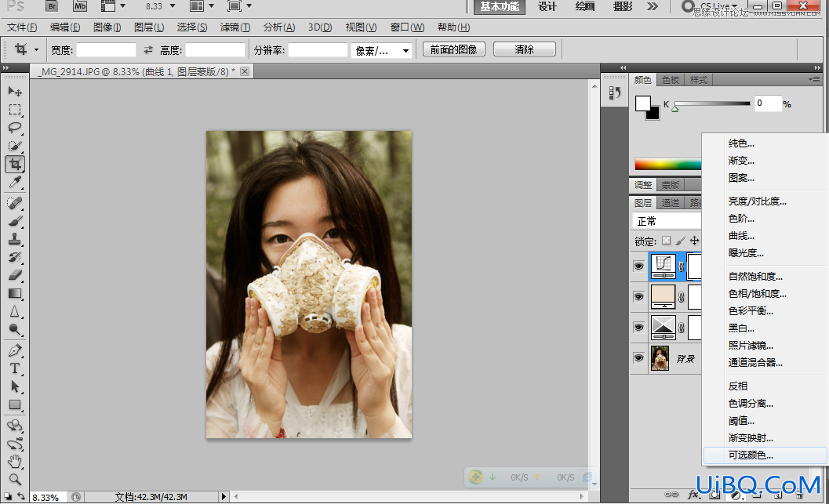Select the Crop tool in toolbox
This screenshot has width=829, height=504.
coord(15,164)
